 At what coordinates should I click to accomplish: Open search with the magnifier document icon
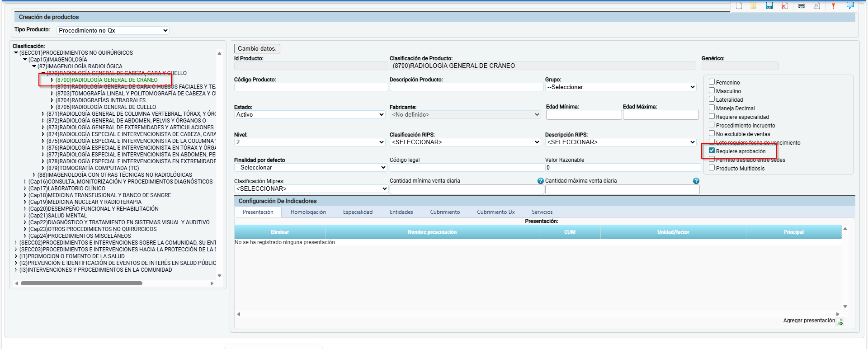point(816,5)
